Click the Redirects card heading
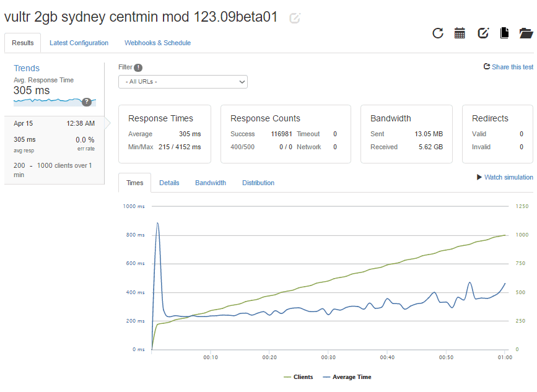 pyautogui.click(x=490, y=118)
